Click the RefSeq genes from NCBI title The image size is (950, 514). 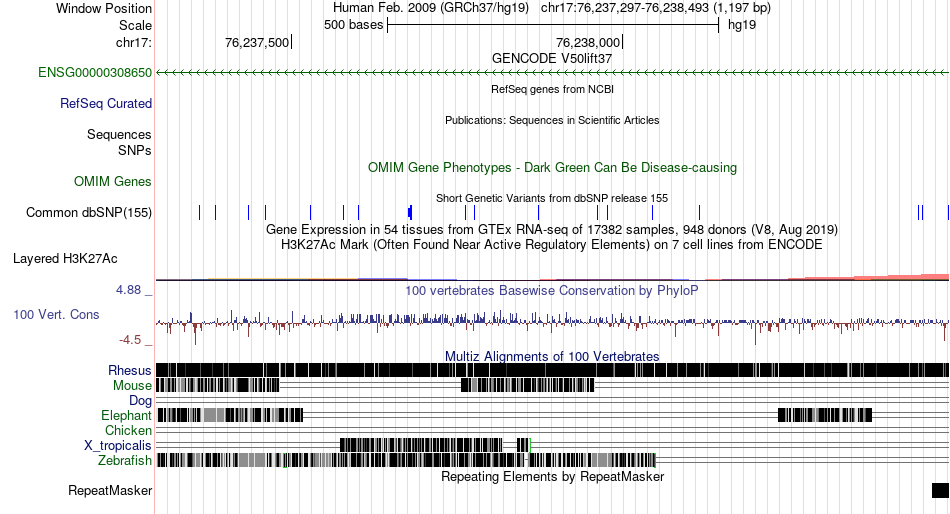tap(552, 89)
